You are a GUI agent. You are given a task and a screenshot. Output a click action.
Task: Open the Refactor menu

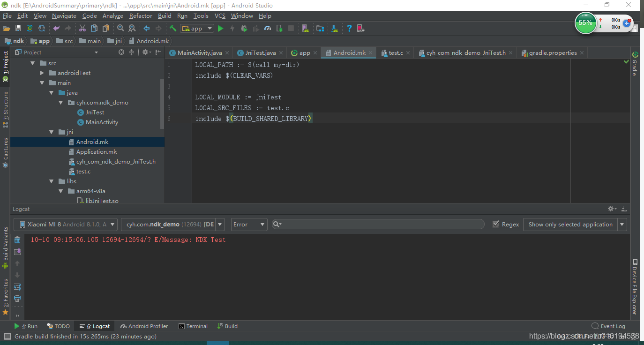click(141, 16)
